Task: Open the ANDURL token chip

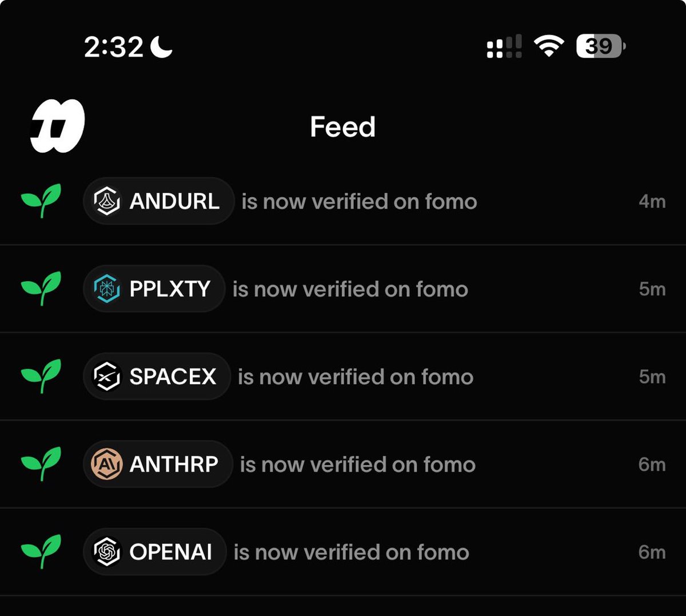Action: (x=158, y=201)
